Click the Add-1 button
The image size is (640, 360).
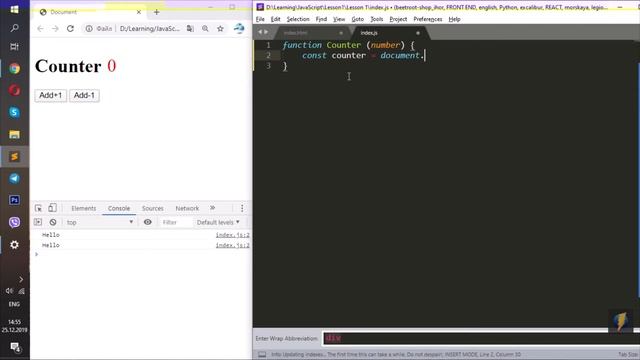(84, 95)
